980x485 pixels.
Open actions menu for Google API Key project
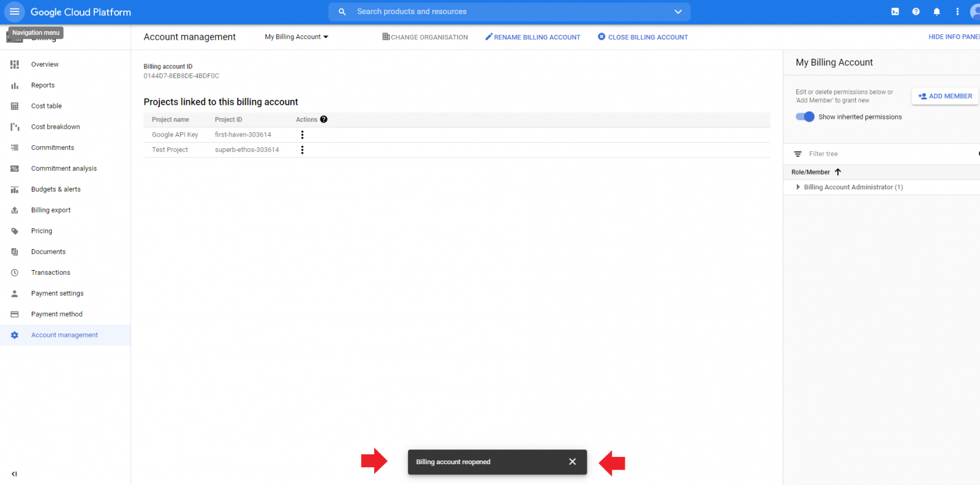click(x=302, y=135)
